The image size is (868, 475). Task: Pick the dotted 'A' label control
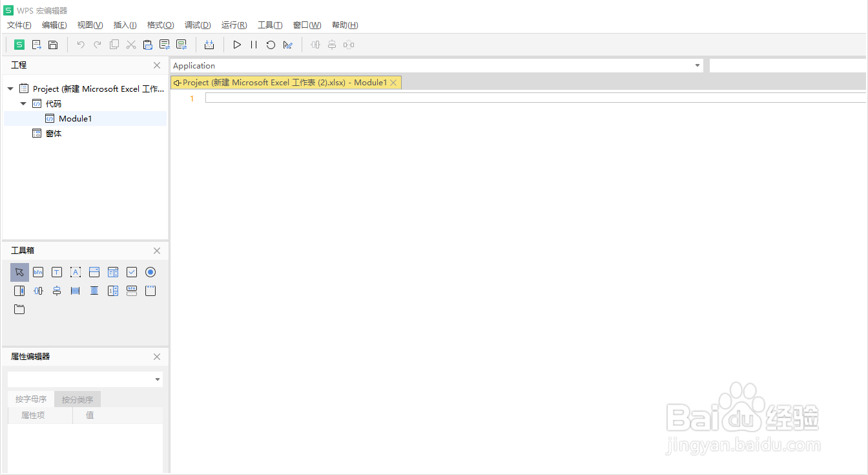76,272
